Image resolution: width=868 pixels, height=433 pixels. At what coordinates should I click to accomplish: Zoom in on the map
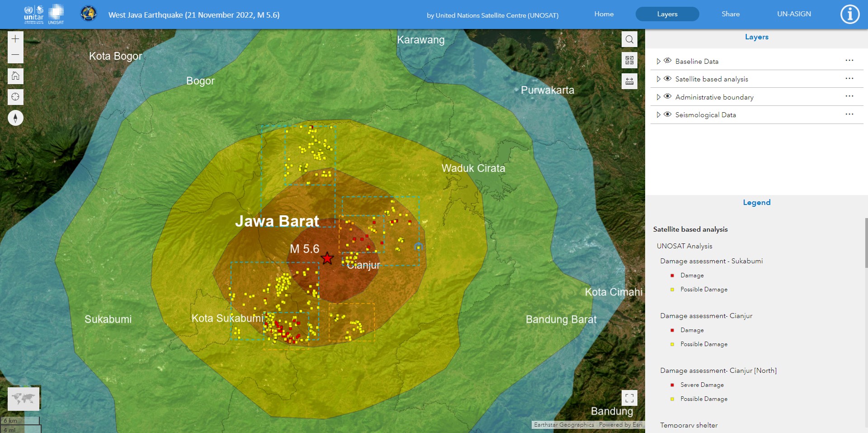pyautogui.click(x=15, y=39)
